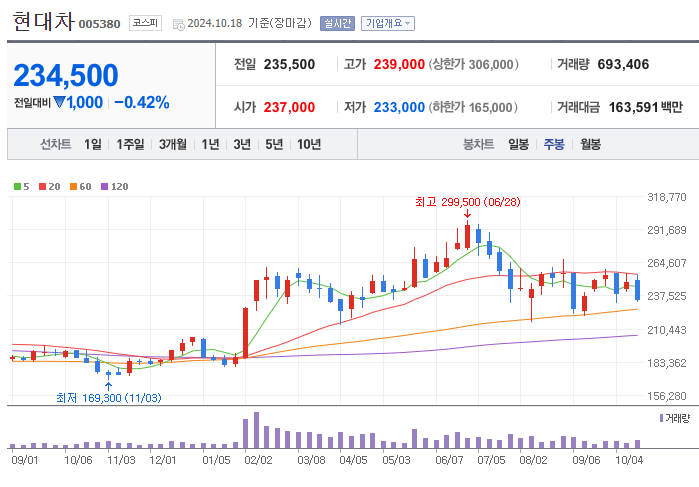
Task: Click the 156,280 price axis label
Action: coord(667,396)
